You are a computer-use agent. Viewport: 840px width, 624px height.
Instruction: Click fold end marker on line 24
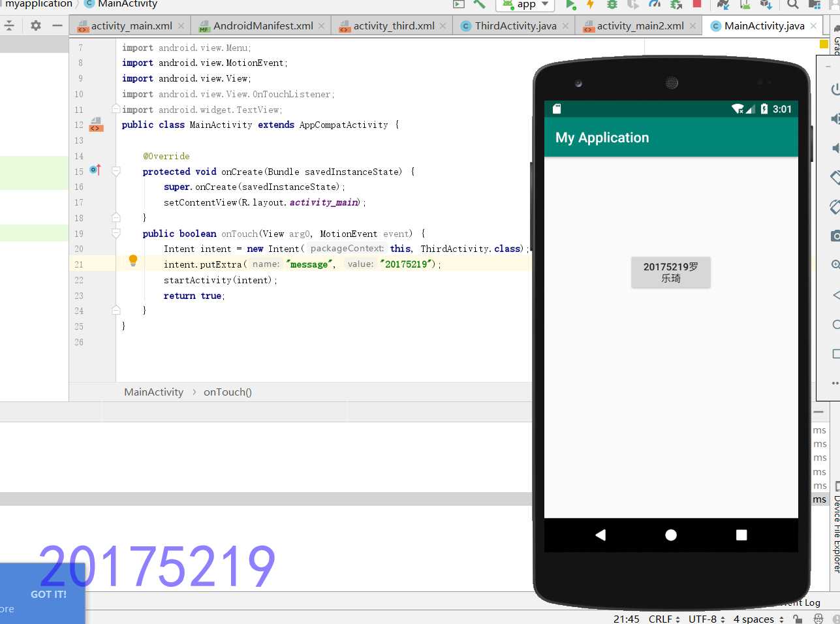(116, 310)
